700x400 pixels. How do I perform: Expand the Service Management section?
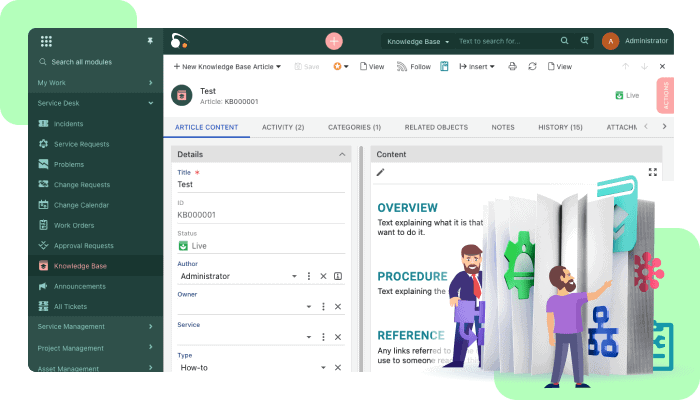[x=150, y=326]
